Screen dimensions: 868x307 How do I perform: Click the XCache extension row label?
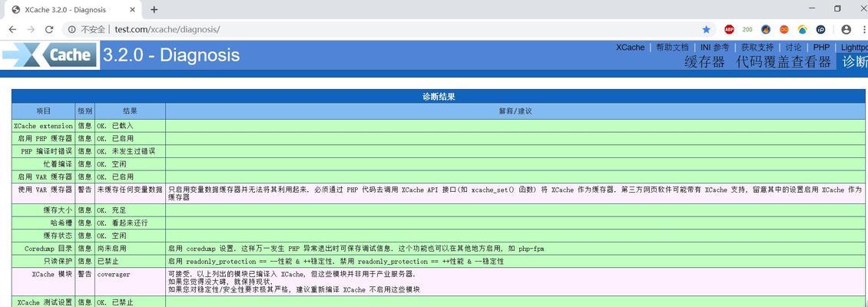click(x=43, y=126)
